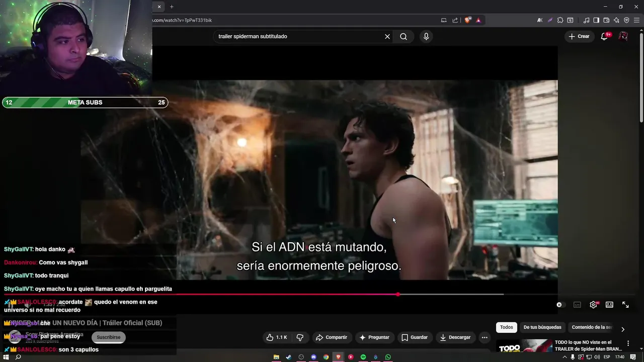Click the volume icon in the system tray
The width and height of the screenshot is (644, 362).
pos(597,357)
